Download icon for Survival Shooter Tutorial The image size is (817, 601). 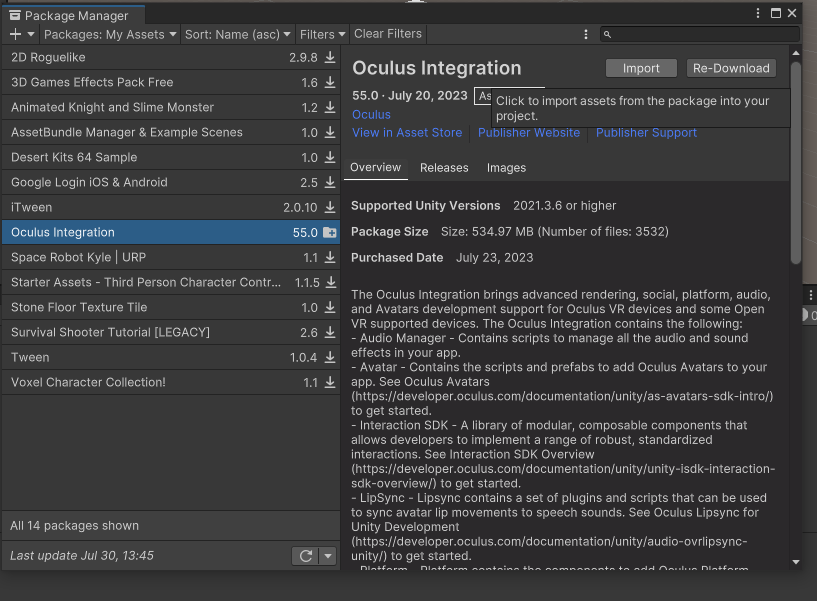[x=330, y=333]
